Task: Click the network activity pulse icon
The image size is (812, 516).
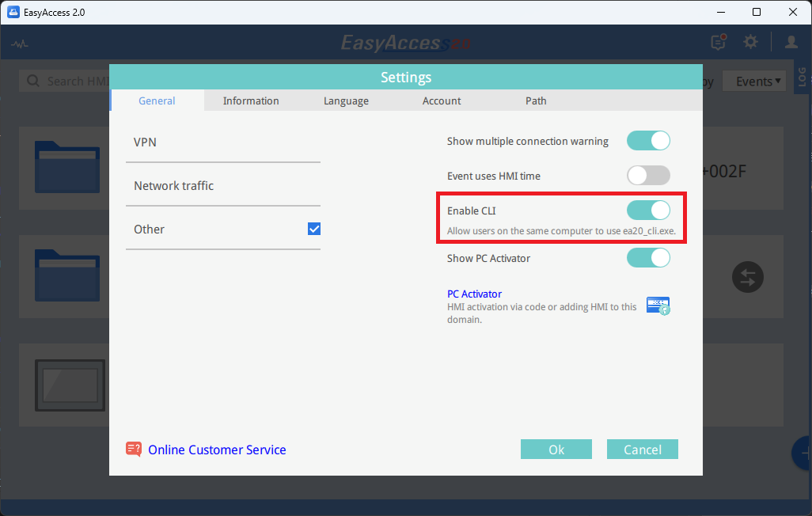Action: (19, 44)
